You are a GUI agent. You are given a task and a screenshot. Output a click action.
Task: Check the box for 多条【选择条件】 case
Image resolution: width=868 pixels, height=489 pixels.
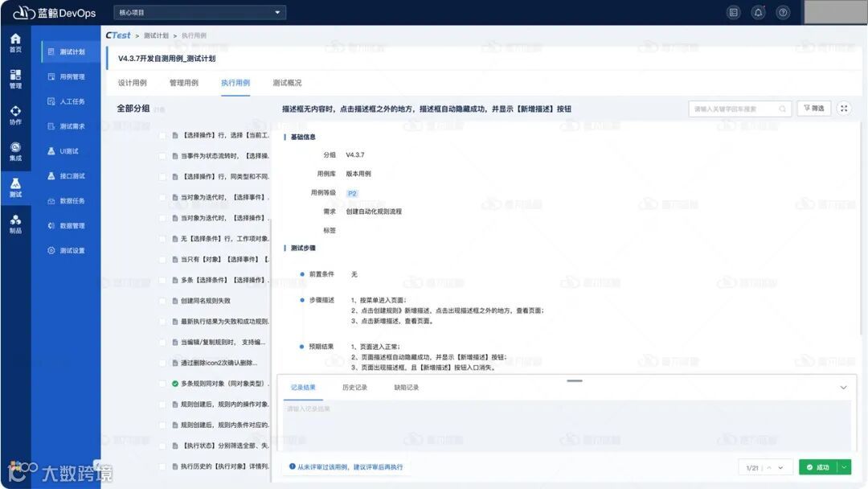click(x=162, y=280)
